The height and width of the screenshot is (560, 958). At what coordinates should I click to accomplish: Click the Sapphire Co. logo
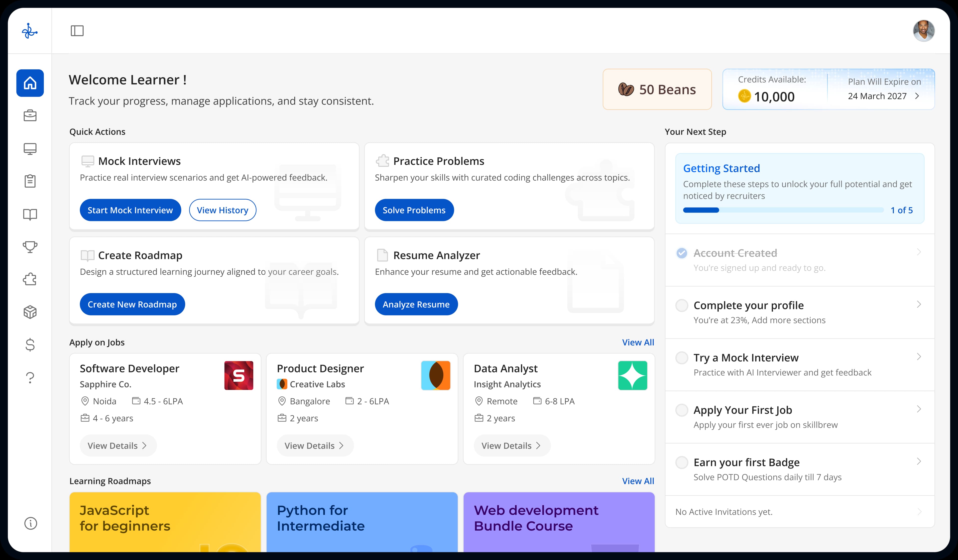click(239, 375)
